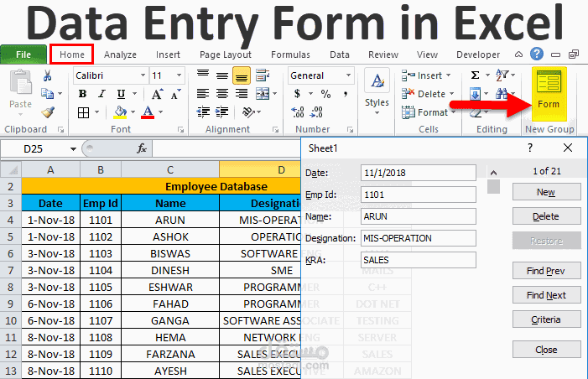The image size is (588, 379).
Task: Apply the red Font Color
Action: pos(148,112)
